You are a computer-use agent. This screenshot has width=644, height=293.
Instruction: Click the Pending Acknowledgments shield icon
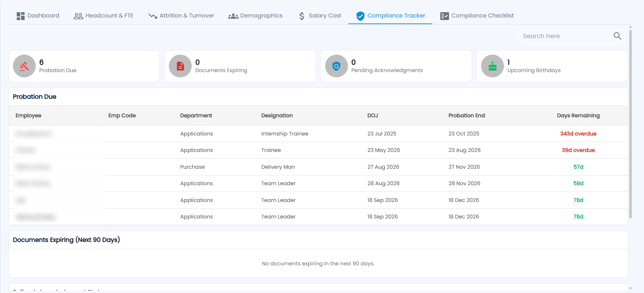click(336, 66)
